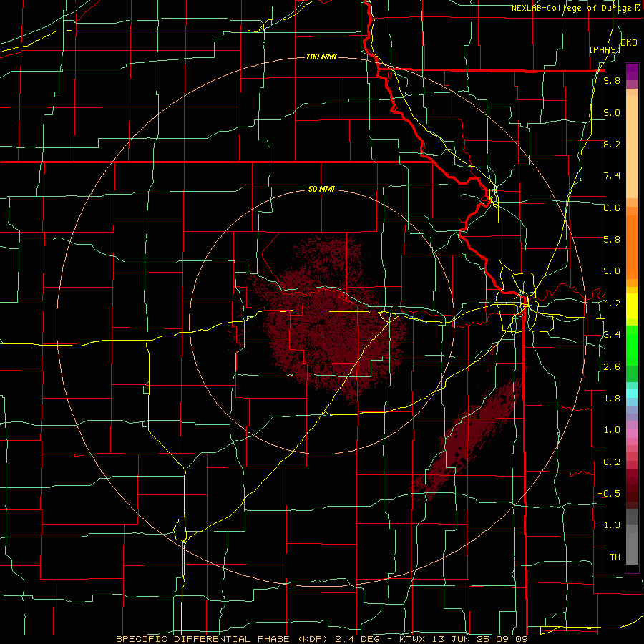Click the "100 NMI" range ring label
The width and height of the screenshot is (644, 644).
pyautogui.click(x=321, y=57)
